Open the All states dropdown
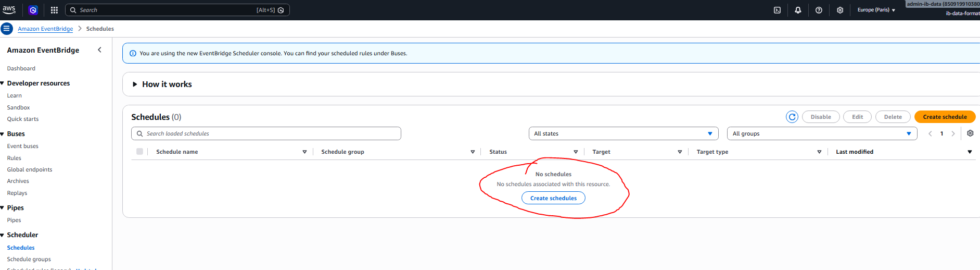This screenshot has height=270, width=980. click(623, 133)
